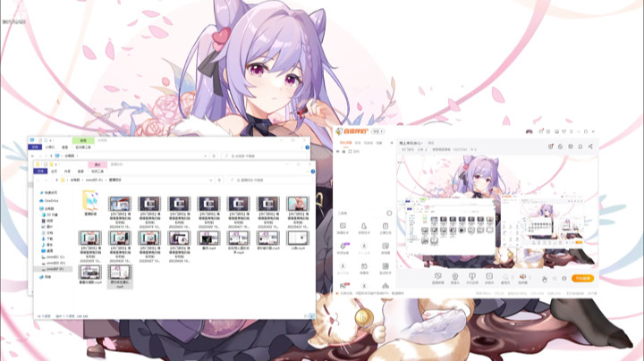Open the 视频工具 tab in front Explorer
This screenshot has width=644, height=361.
click(x=97, y=171)
